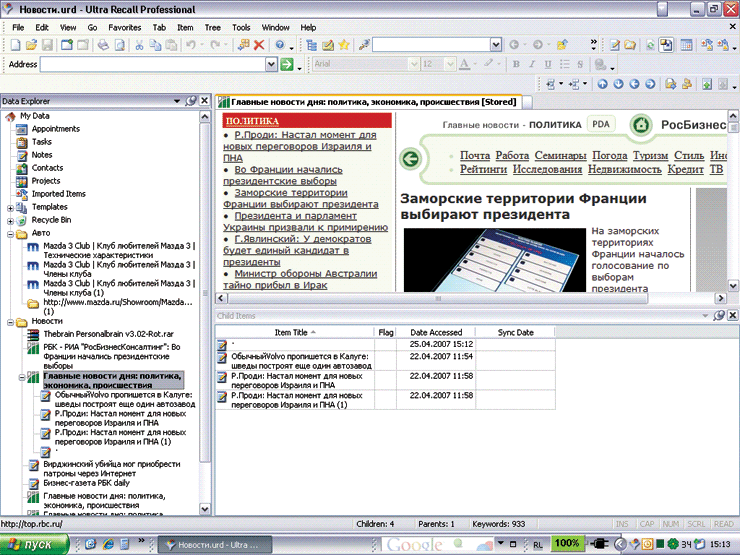The width and height of the screenshot is (740, 555).
Task: Toggle bulleted list formatting
Action: pyautogui.click(x=564, y=64)
